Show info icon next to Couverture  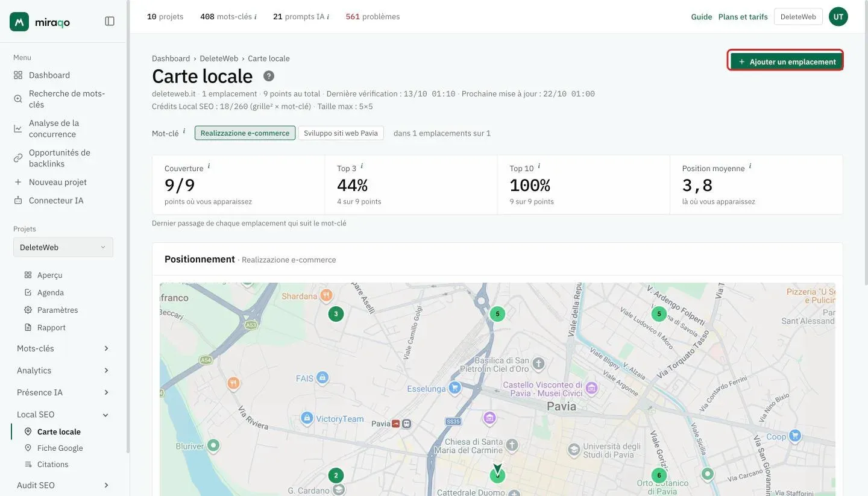[209, 166]
